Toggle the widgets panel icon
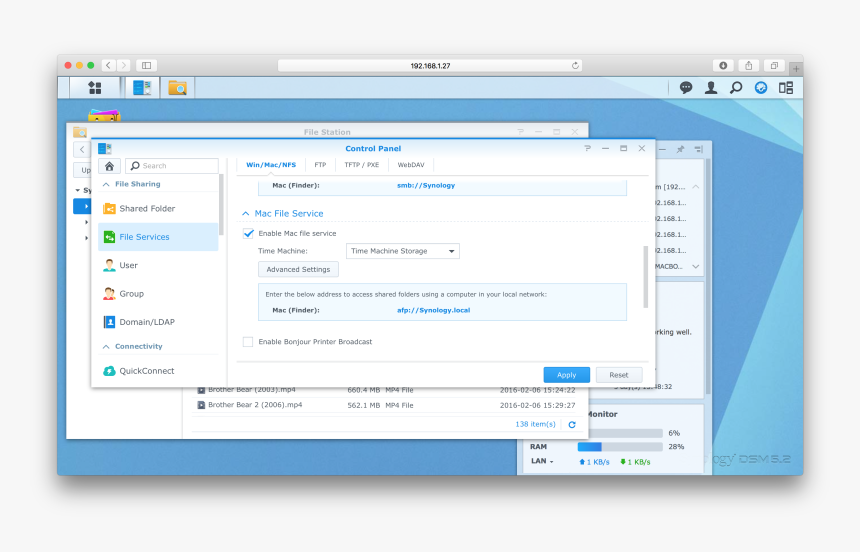Image resolution: width=860 pixels, height=552 pixels. [786, 88]
